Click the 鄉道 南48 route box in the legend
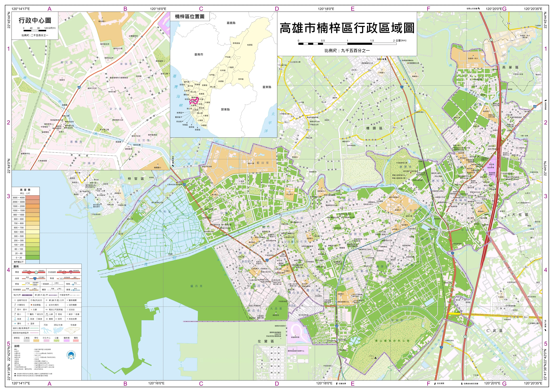 [35, 285]
